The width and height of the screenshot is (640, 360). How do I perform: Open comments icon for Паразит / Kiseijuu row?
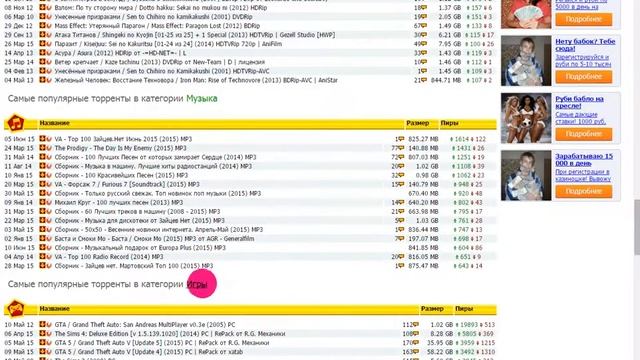(x=424, y=44)
